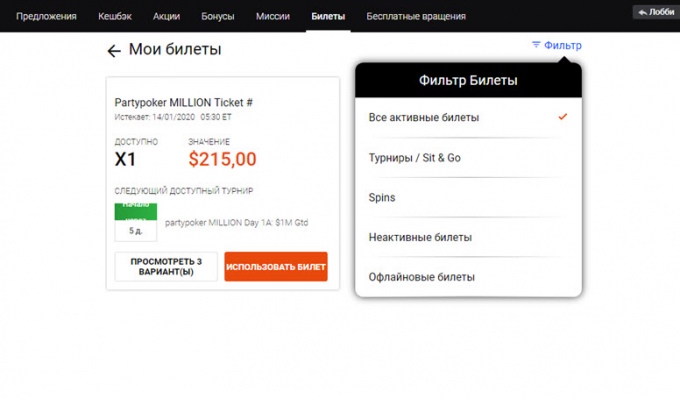Open the Предложения tab
The image size is (680, 399).
point(46,16)
